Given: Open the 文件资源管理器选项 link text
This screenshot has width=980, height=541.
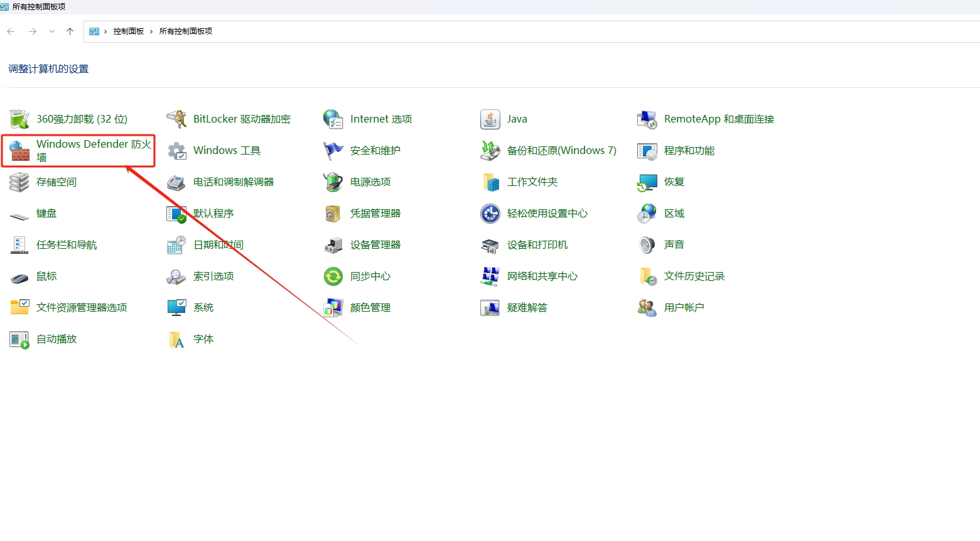Looking at the screenshot, I should click(82, 307).
